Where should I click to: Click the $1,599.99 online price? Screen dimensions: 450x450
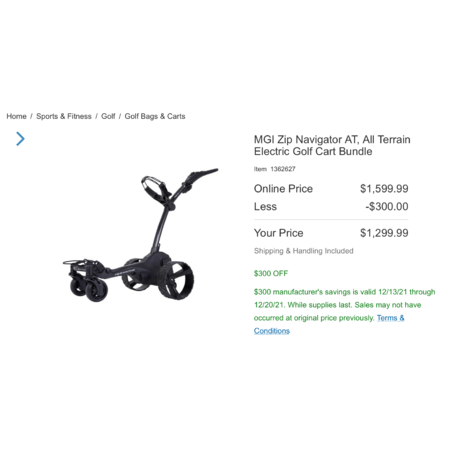384,189
